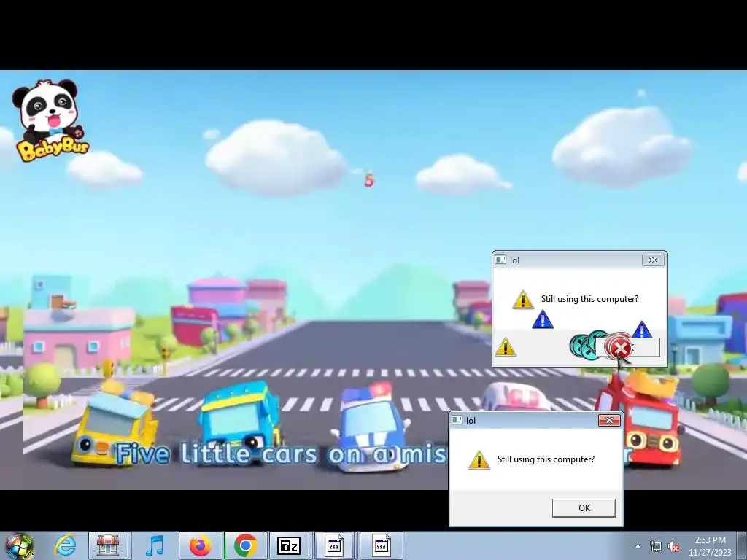Open the storefront app icon in taskbar
This screenshot has height=560, width=747.
[108, 545]
